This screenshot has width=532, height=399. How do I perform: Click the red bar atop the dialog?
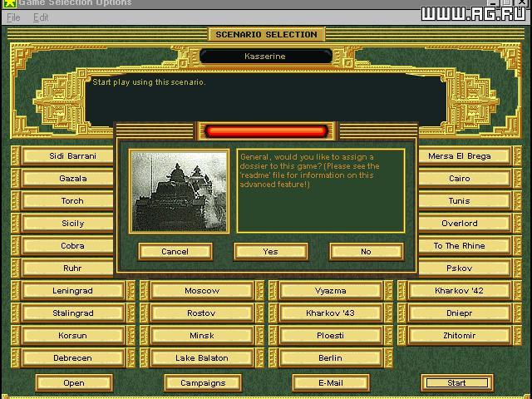[x=266, y=131]
